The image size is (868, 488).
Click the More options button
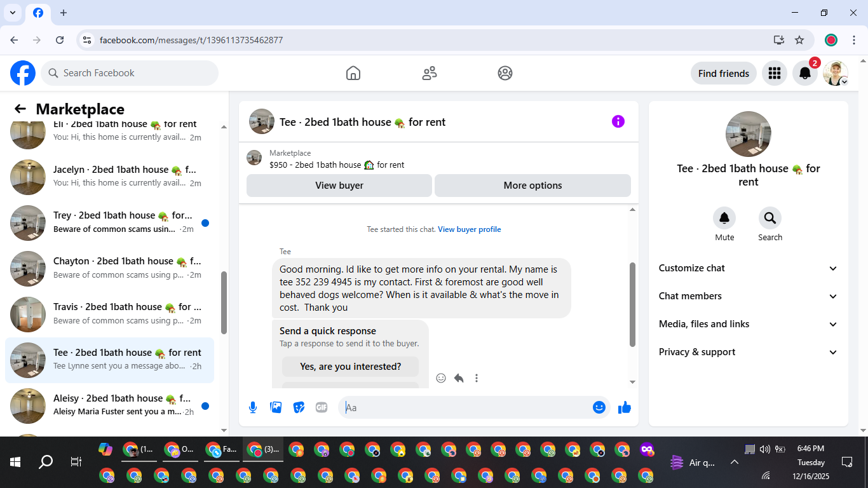(x=532, y=186)
